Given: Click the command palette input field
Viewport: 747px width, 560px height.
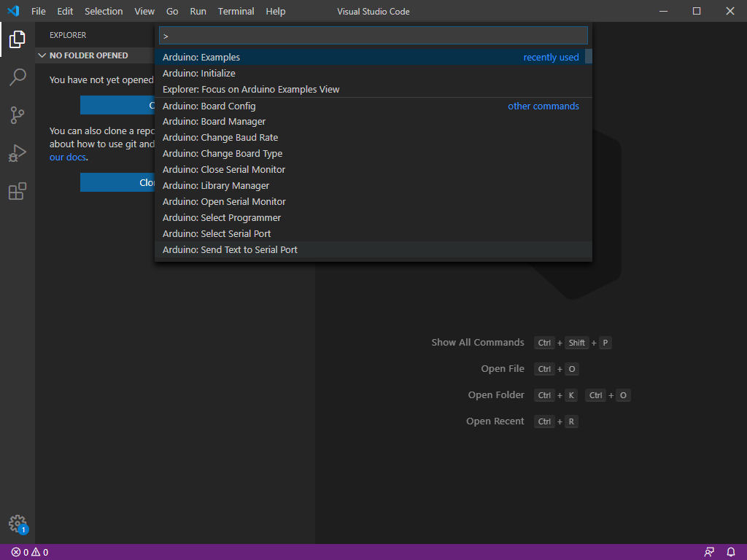Looking at the screenshot, I should pyautogui.click(x=373, y=36).
